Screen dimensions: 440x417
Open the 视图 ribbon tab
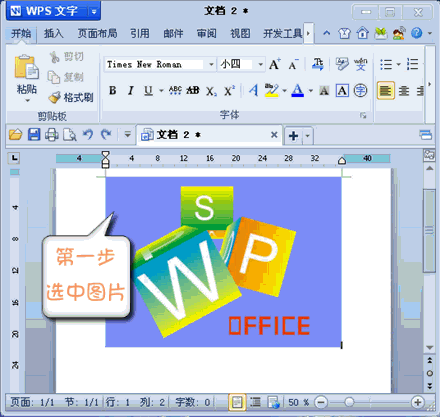[x=240, y=33]
